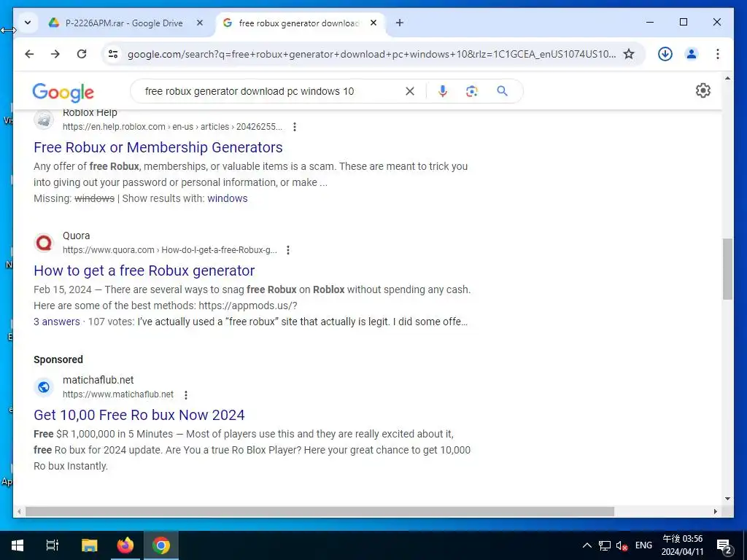
Task: View site information icon in address bar
Action: click(x=113, y=54)
